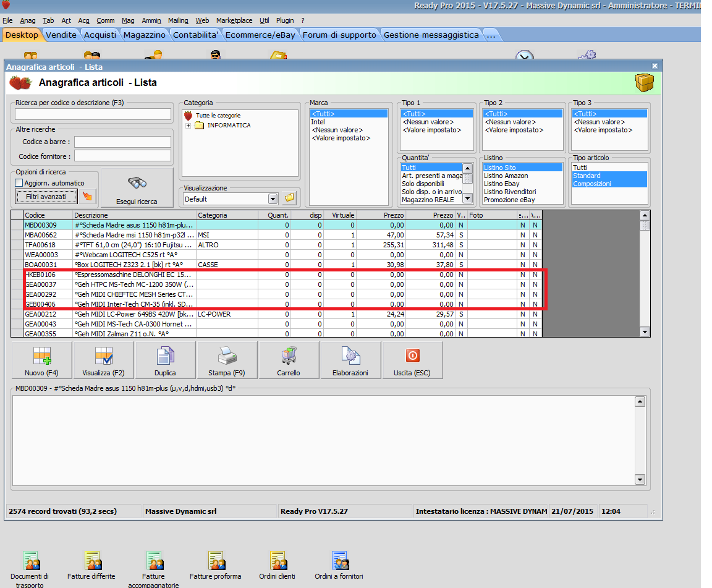This screenshot has height=588, width=712.
Task: Click the article table scroll down arrow
Action: pyautogui.click(x=645, y=331)
